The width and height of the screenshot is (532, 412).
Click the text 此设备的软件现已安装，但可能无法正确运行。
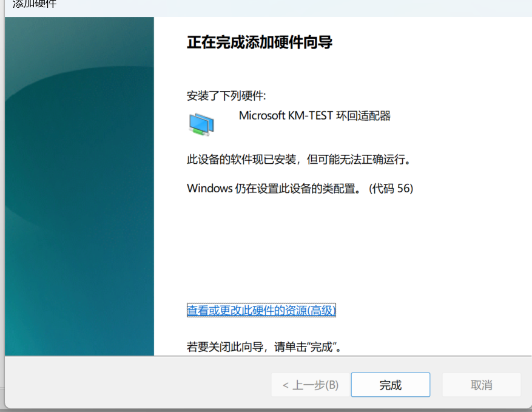tap(299, 159)
